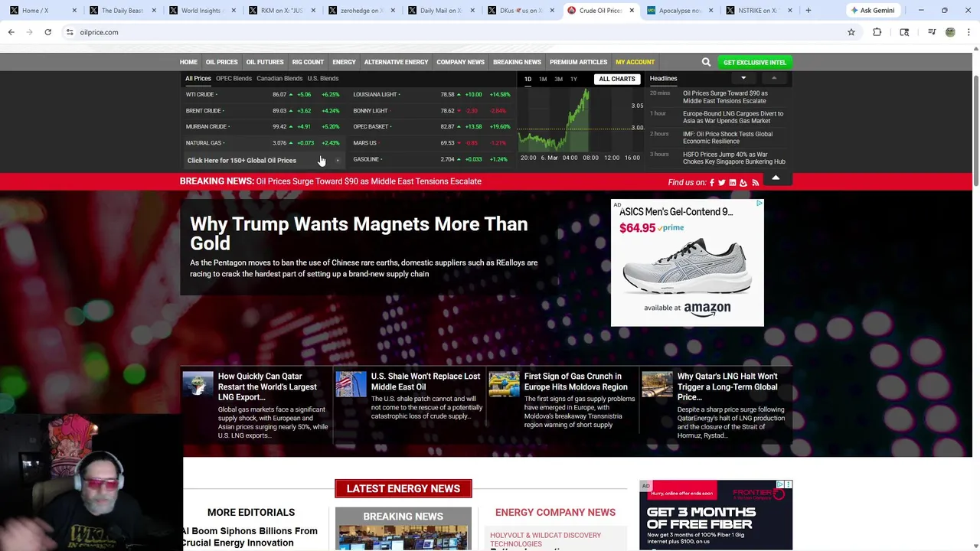Select the Headlines tab

pyautogui.click(x=663, y=78)
